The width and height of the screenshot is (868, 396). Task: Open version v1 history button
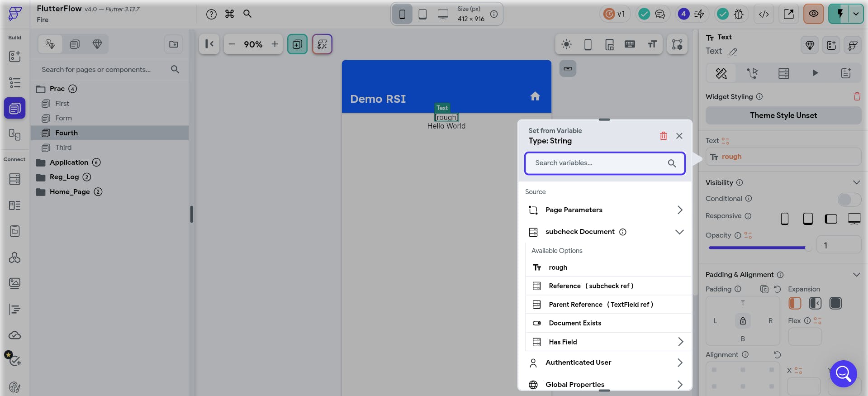[615, 14]
